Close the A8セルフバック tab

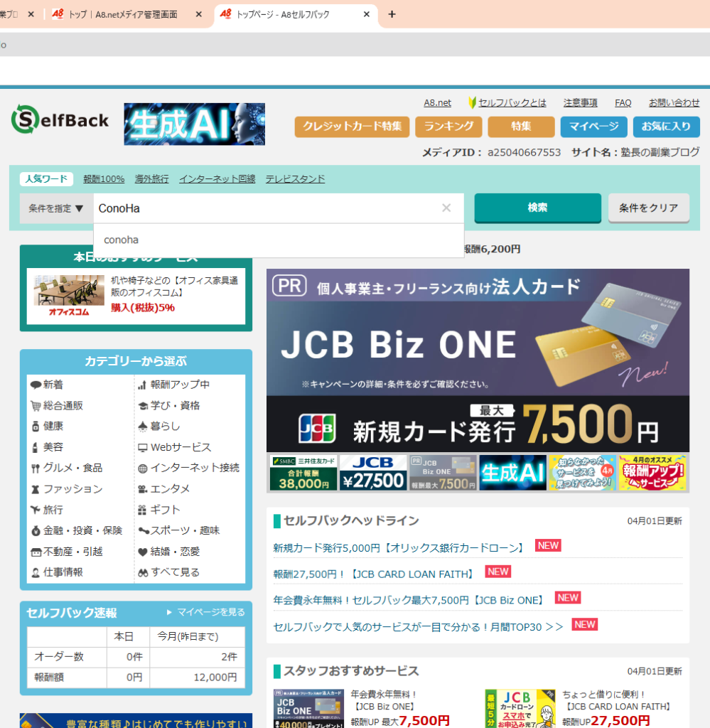tap(367, 14)
